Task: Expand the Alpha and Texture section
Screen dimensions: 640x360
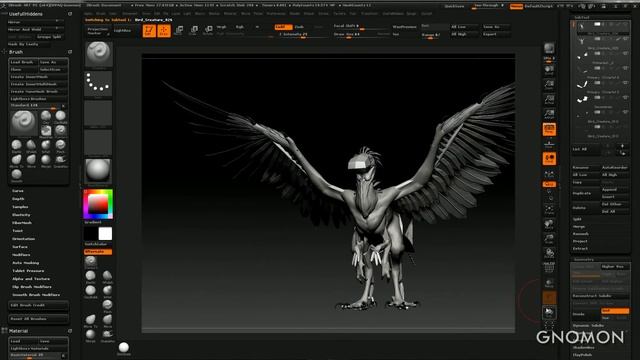Action: pos(31,279)
